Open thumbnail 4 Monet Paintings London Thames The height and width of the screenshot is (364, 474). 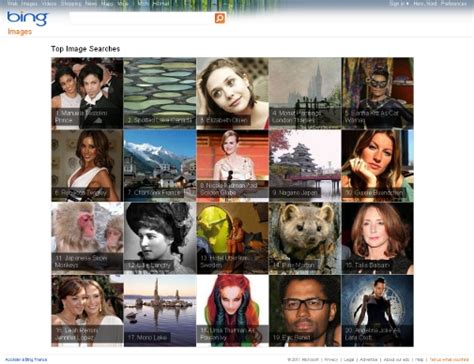(305, 93)
